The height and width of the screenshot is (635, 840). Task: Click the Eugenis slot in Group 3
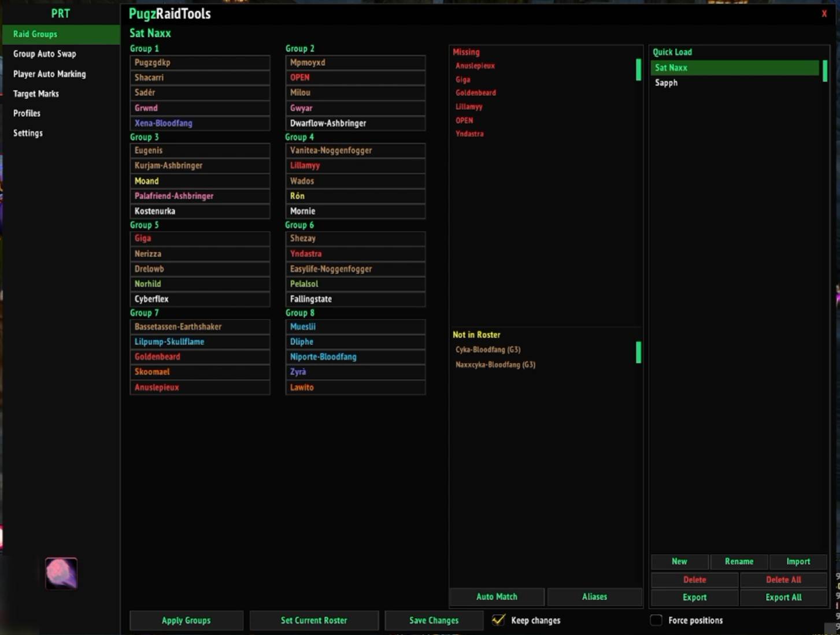click(200, 150)
